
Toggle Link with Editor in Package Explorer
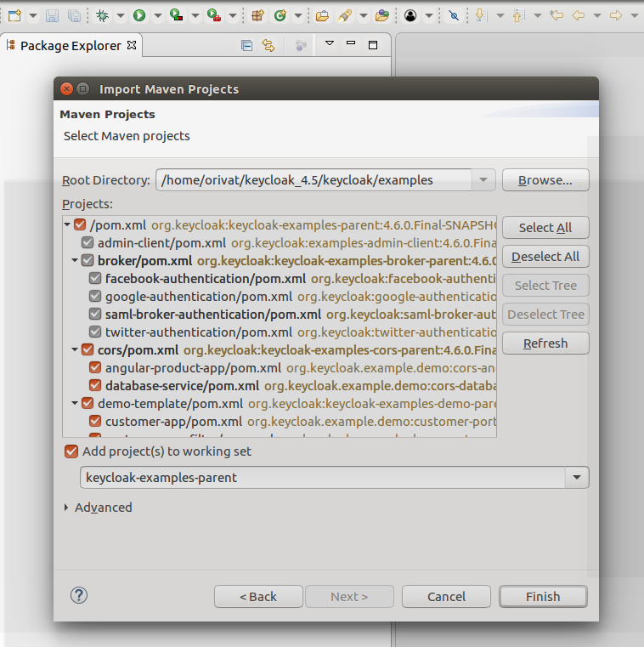268,46
